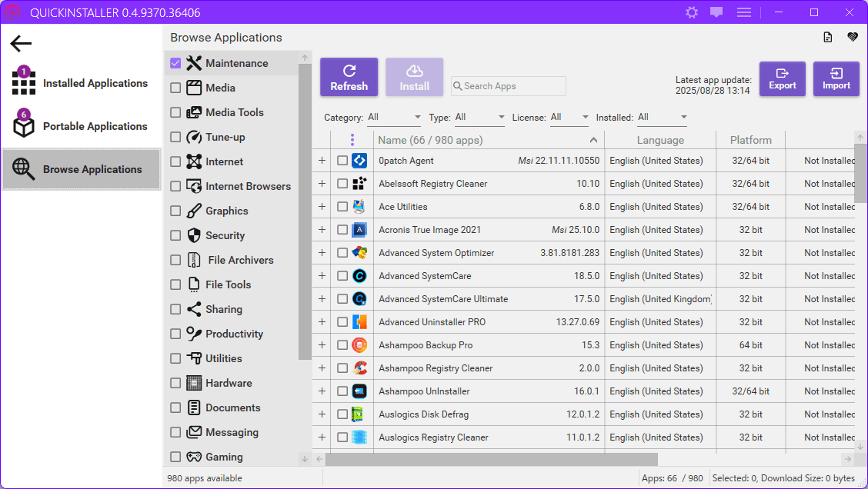Select Browse Applications section
The width and height of the screenshot is (868, 489).
point(81,169)
